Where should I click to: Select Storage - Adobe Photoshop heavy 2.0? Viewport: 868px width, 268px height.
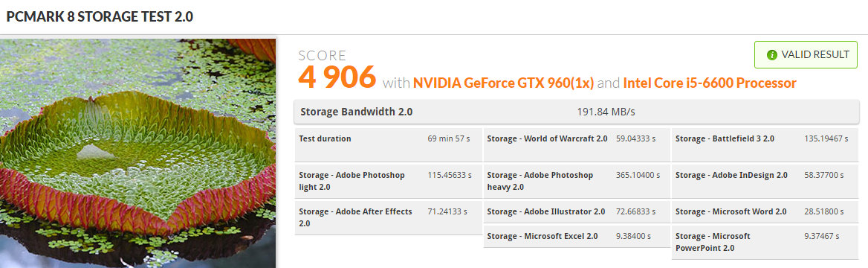click(x=577, y=181)
